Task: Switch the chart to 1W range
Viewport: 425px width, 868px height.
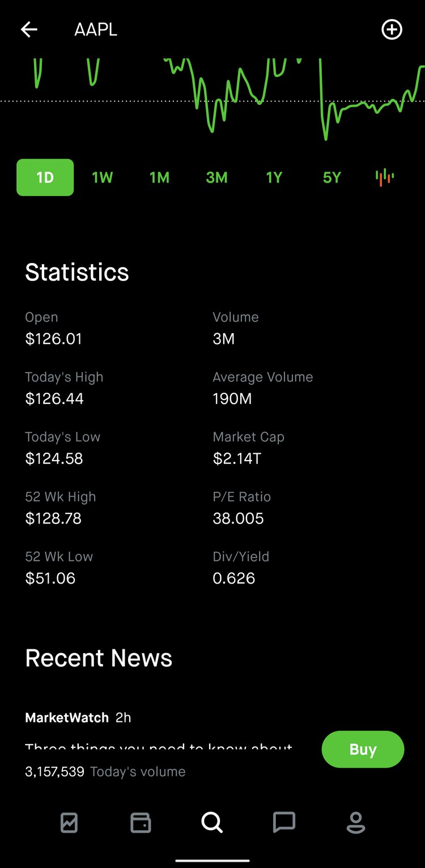Action: [102, 177]
